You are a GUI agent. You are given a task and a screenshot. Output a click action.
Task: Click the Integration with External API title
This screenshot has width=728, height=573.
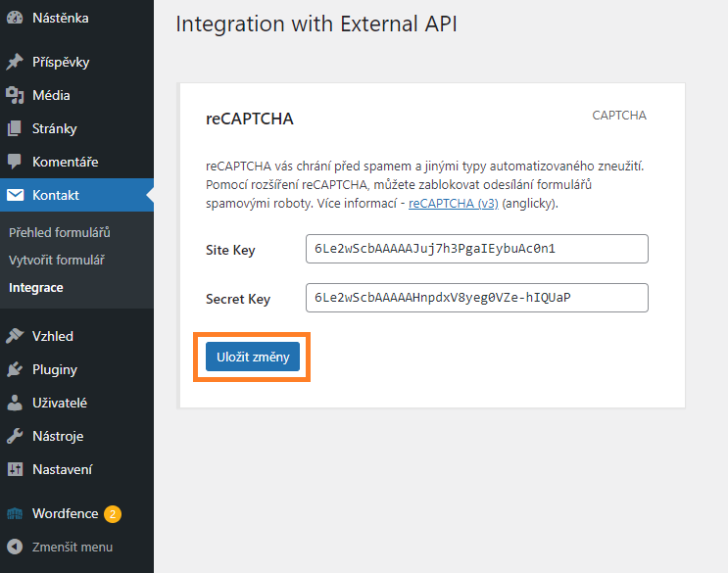(x=316, y=24)
